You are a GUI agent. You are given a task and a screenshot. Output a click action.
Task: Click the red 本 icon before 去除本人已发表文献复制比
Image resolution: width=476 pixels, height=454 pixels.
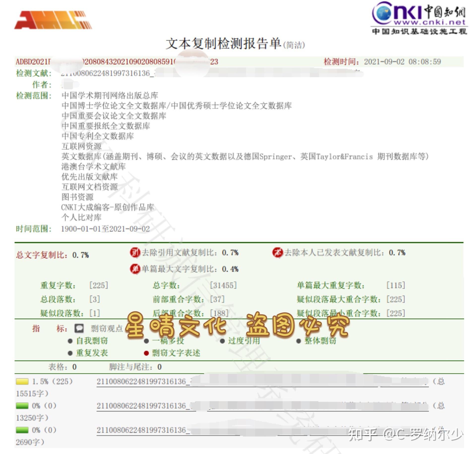coord(277,253)
